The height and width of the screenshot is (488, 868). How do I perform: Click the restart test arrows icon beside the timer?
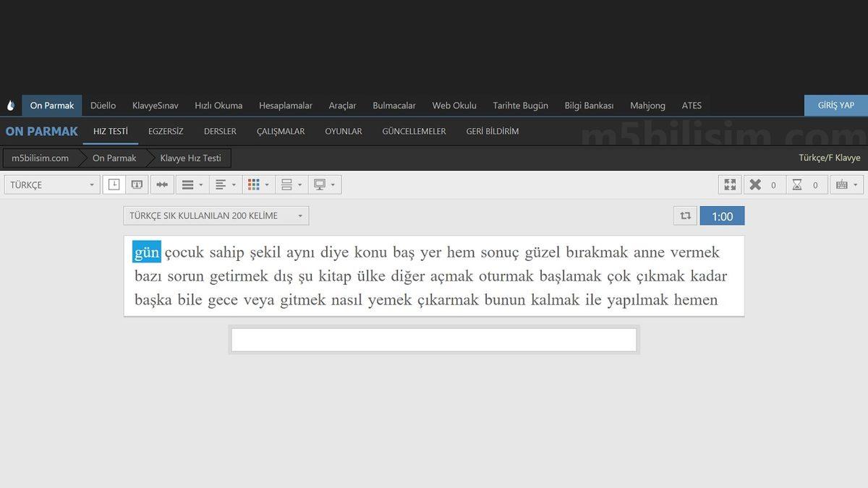685,215
